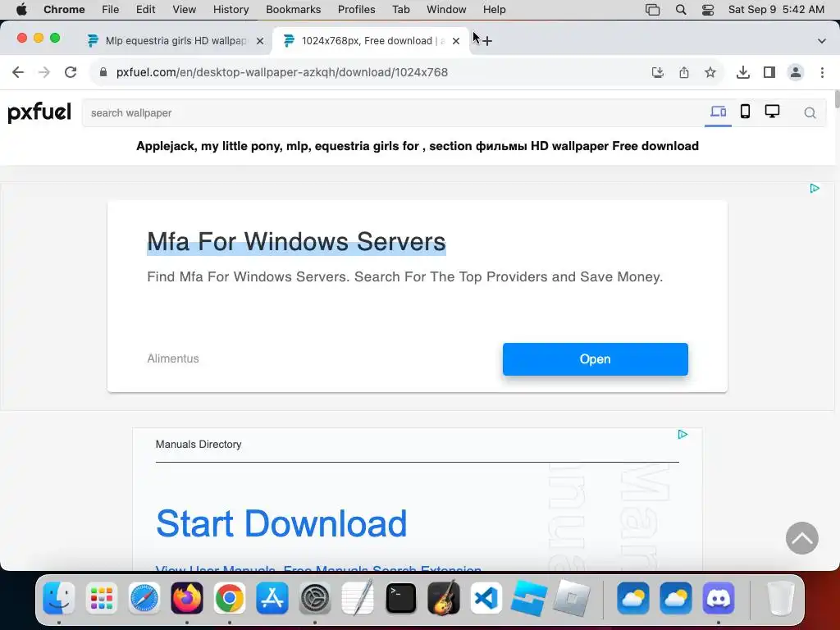Screen dimensions: 840x630
Task: Open GarageBand from the Dock
Action: 444,598
